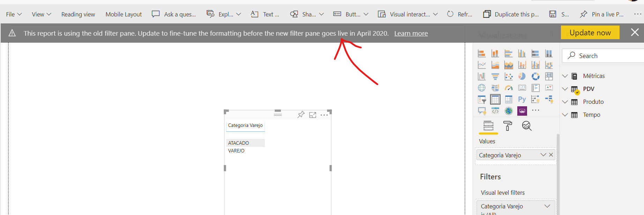The image size is (644, 215).
Task: Select the multi-row card visual
Action: pos(535,88)
